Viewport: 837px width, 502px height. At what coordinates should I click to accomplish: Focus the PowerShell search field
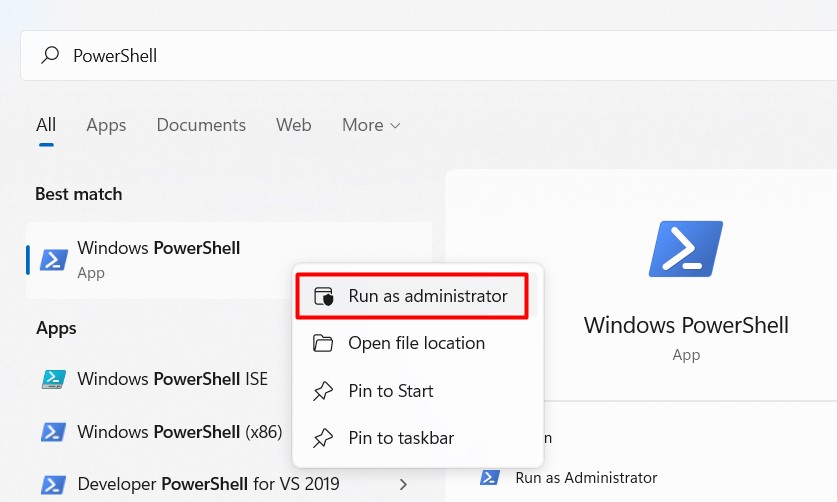429,56
